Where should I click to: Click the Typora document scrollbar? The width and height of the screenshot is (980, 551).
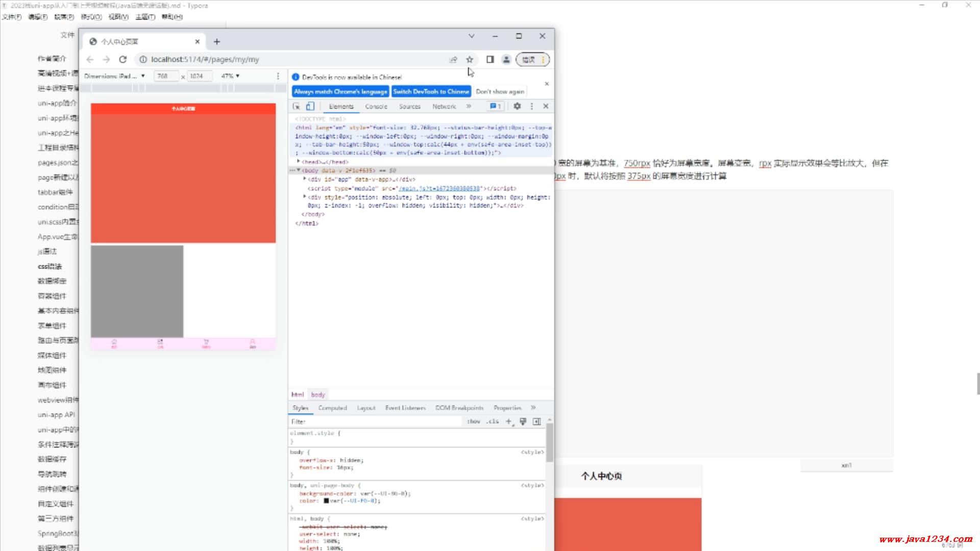click(978, 384)
